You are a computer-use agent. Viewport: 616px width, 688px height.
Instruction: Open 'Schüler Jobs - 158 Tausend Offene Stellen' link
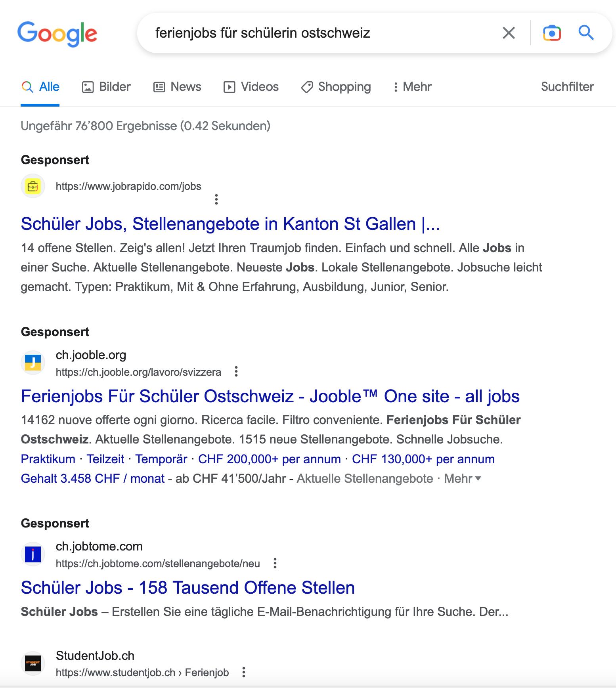(188, 588)
